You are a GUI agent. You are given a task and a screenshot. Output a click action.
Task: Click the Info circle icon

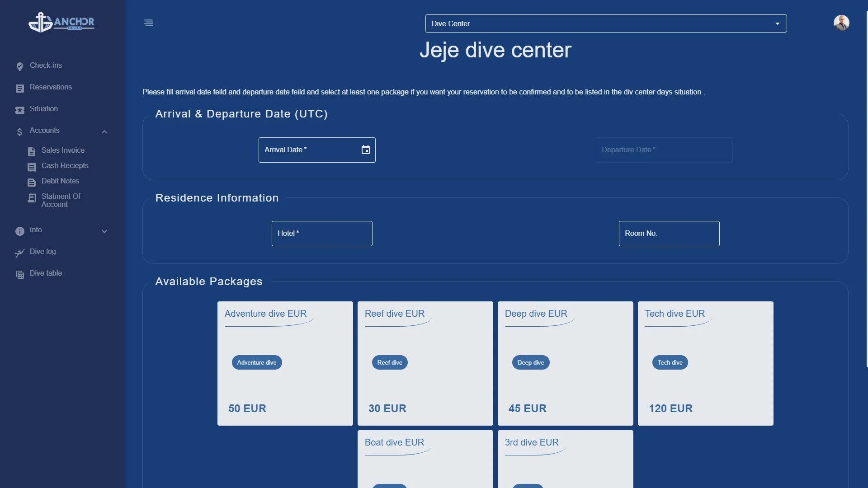tap(19, 230)
